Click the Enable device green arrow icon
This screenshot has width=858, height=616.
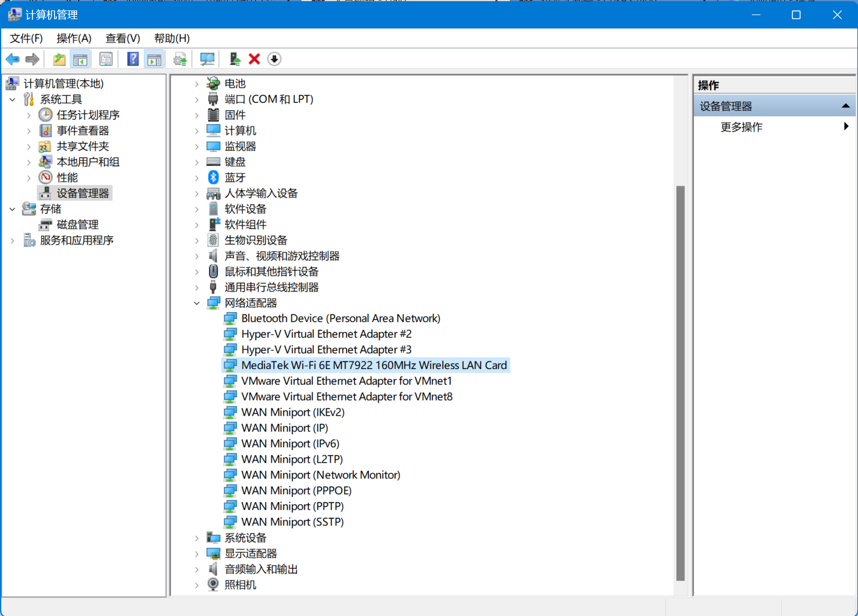tap(235, 59)
